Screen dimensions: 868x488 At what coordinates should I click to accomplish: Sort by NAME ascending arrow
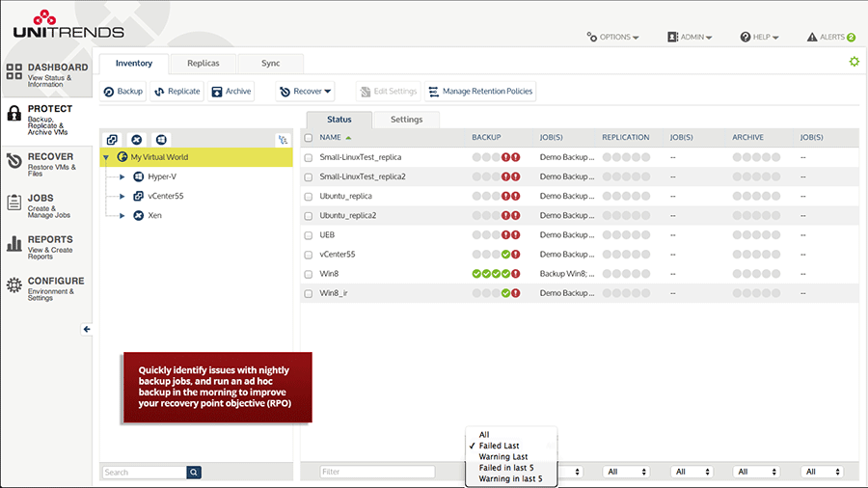pos(348,137)
